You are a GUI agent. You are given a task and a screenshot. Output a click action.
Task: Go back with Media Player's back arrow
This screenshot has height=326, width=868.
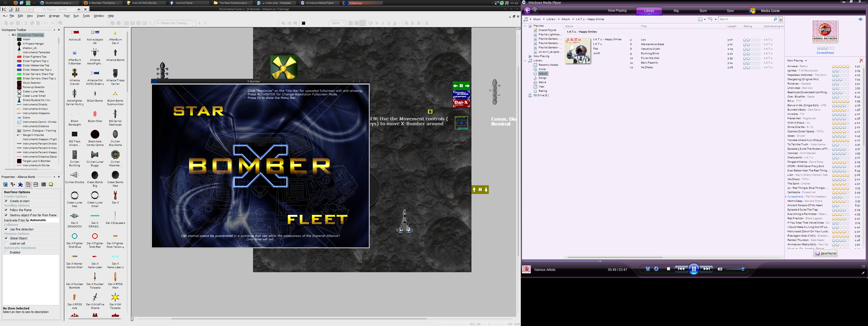click(527, 11)
